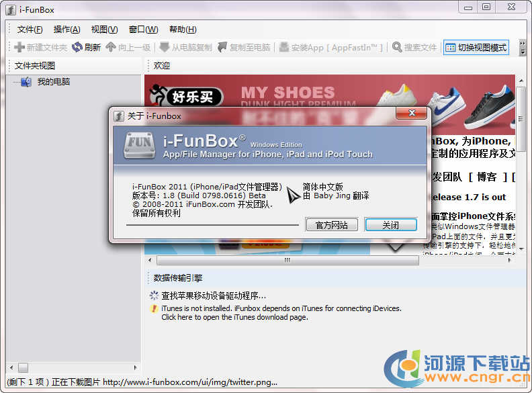Click welcome page horizontal scrollbar thumb
The height and width of the screenshot is (393, 532).
[x=287, y=260]
